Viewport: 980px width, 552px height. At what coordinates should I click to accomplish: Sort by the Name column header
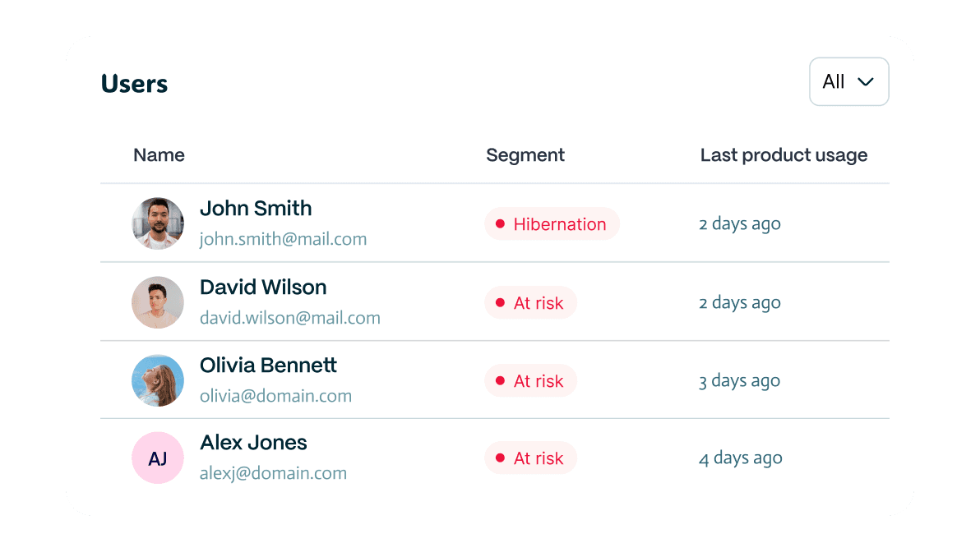click(x=159, y=155)
